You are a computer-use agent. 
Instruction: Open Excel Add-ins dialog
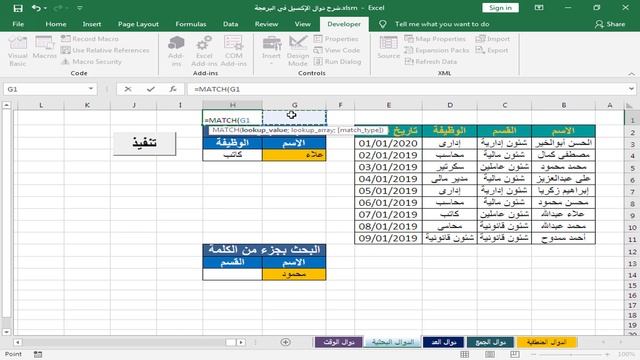[204, 51]
